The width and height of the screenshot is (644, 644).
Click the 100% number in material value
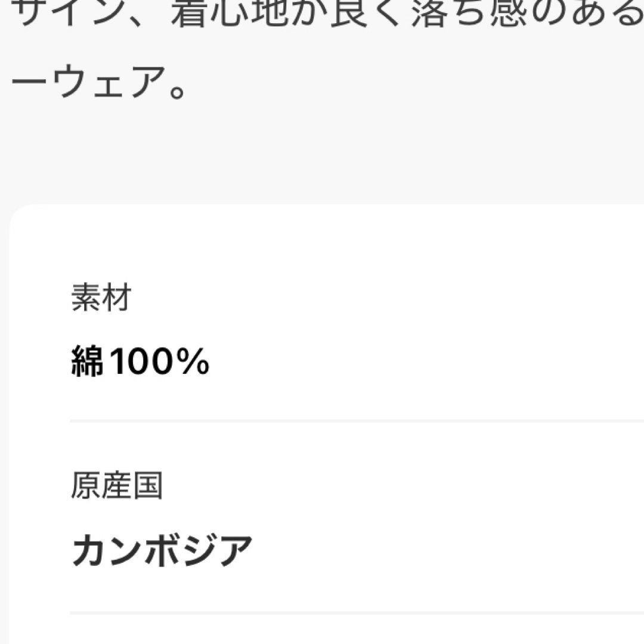[x=160, y=361]
